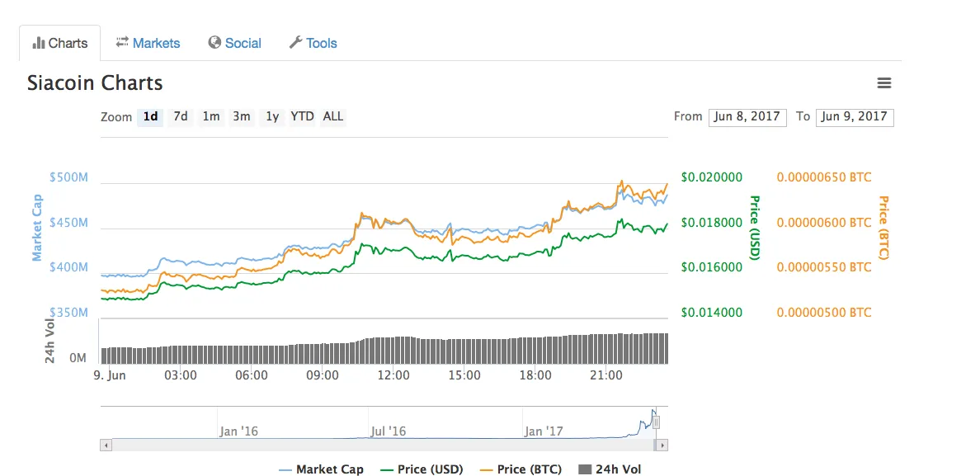The width and height of the screenshot is (980, 476).
Task: Select the 1y zoom range
Action: (272, 116)
